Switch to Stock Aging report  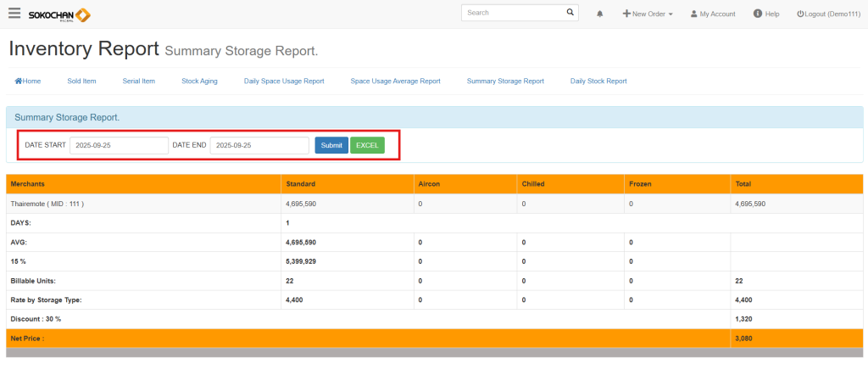(x=199, y=81)
